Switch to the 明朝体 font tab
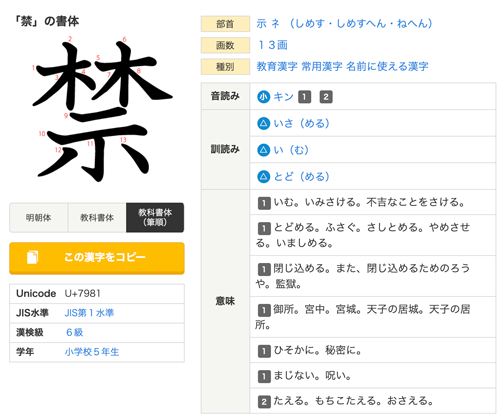 pyautogui.click(x=39, y=218)
